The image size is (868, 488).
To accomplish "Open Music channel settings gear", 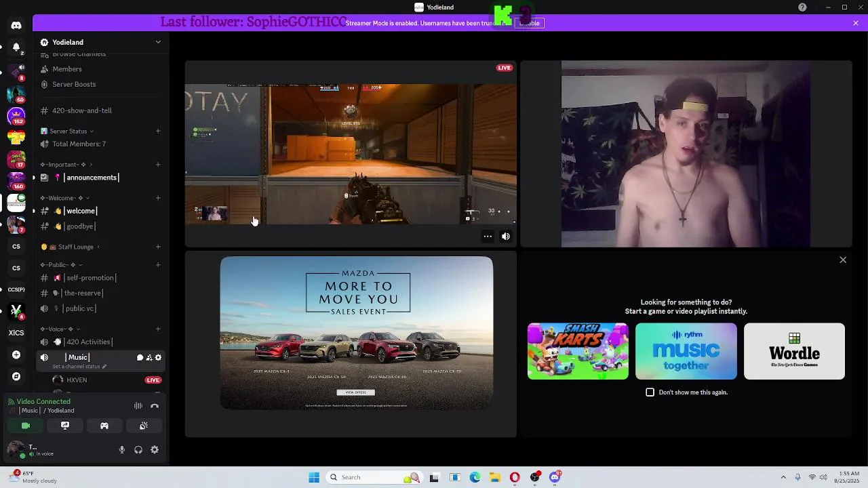I will tap(159, 357).
